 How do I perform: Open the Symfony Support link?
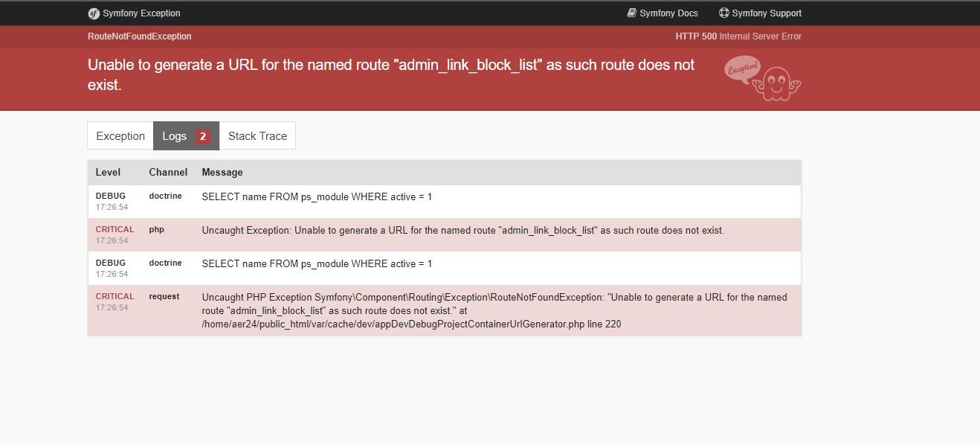[761, 13]
